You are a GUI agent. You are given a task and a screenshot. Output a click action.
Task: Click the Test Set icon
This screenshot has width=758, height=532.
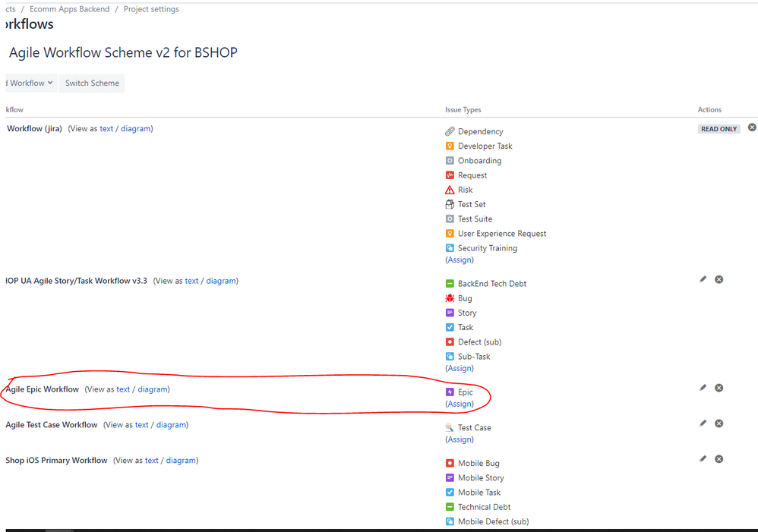pyautogui.click(x=450, y=204)
